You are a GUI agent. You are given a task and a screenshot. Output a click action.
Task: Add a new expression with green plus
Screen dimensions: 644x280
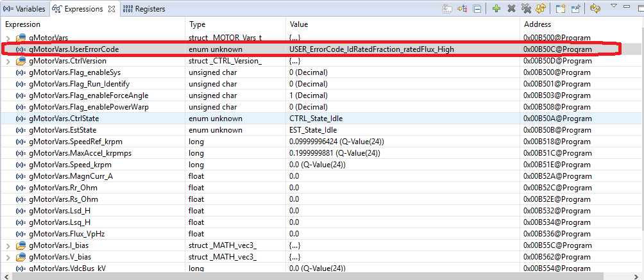point(496,8)
